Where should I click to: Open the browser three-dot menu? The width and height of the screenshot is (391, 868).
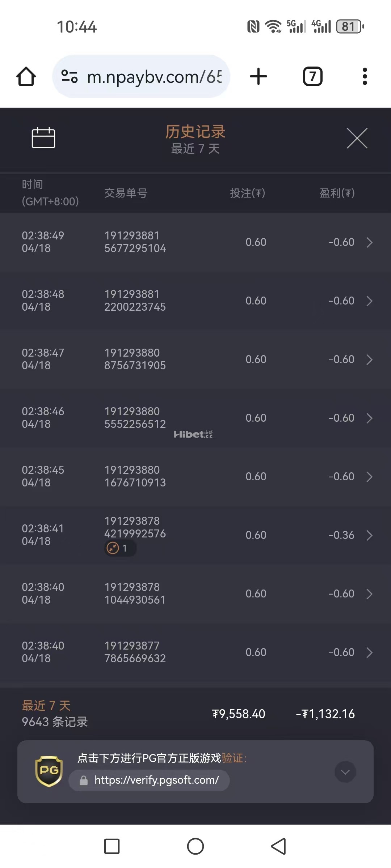click(365, 77)
